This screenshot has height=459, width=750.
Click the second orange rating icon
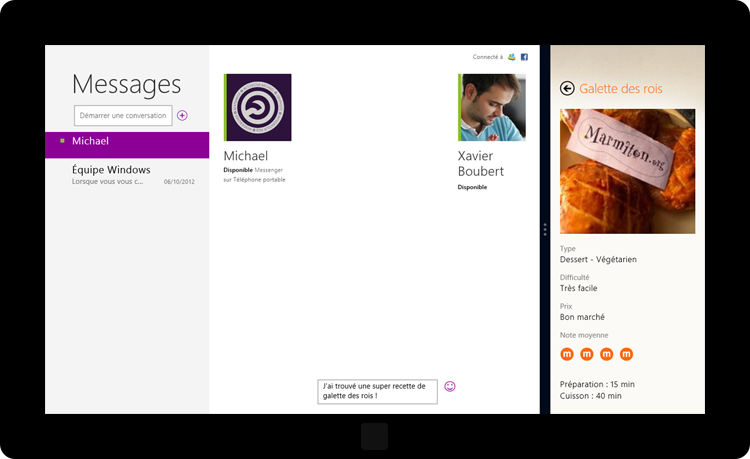[x=587, y=354]
